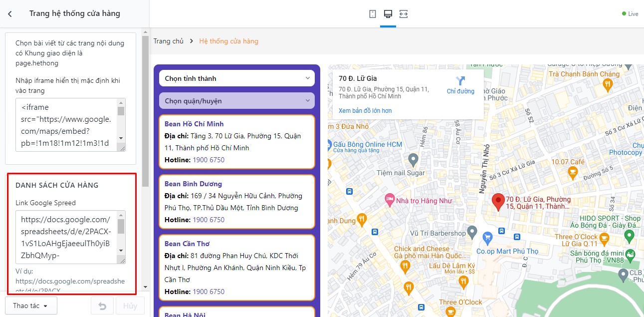Screen dimensions: 644x317
Task: Switch to desktop preview icon
Action: click(x=388, y=14)
